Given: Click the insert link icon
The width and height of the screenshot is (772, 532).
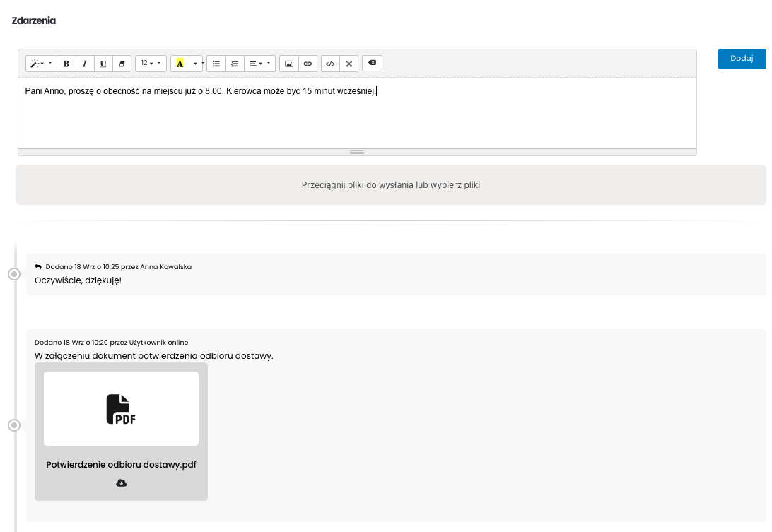Looking at the screenshot, I should pyautogui.click(x=308, y=64).
